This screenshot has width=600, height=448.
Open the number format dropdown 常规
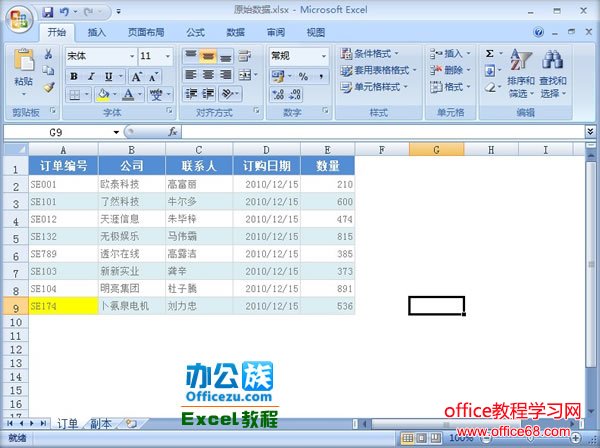click(x=324, y=56)
